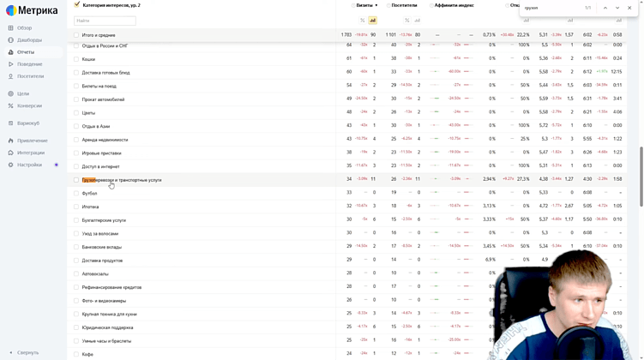Click the Аренда недвижимости row label
644x360 pixels.
coord(105,140)
